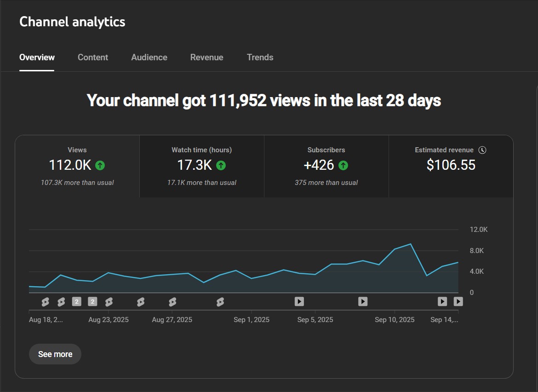Open the first Shorts marker on the timeline
This screenshot has height=392, width=538.
click(x=45, y=302)
